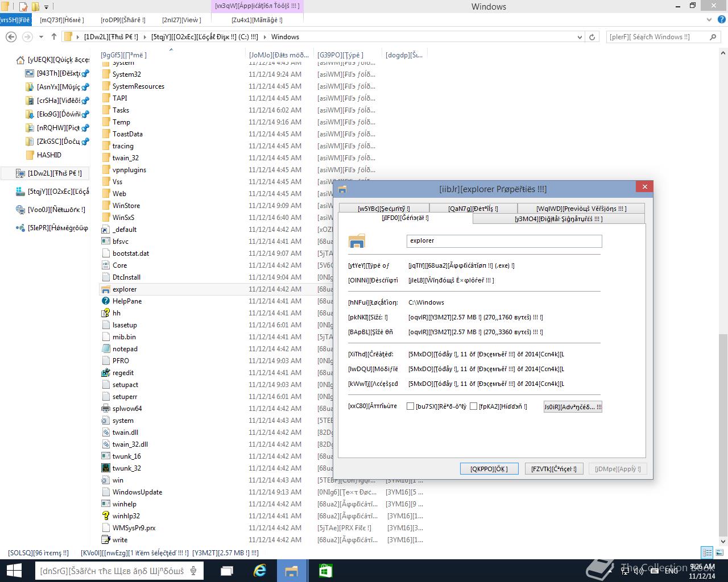Open Task View on the taskbar
Image resolution: width=728 pixels, height=582 pixels.
tap(227, 571)
